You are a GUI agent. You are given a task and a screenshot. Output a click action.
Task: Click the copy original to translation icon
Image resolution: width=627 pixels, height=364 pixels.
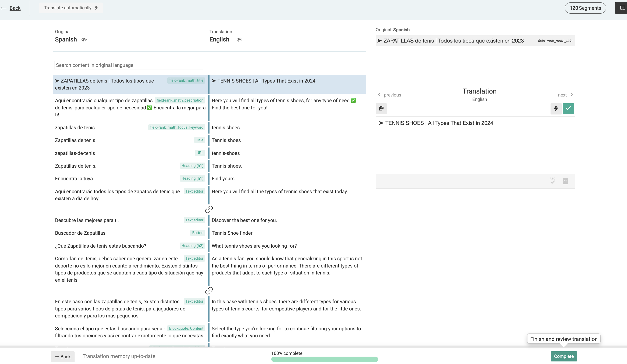(381, 108)
